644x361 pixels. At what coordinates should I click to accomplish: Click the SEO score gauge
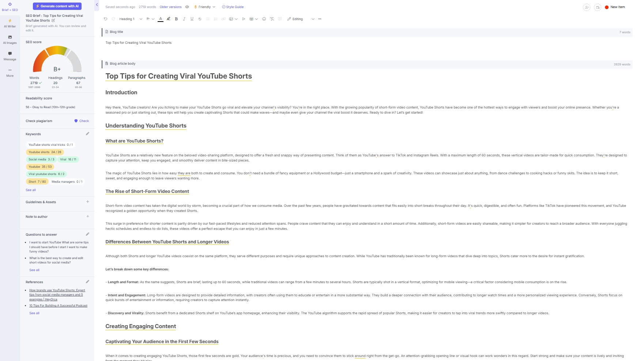coord(57,59)
